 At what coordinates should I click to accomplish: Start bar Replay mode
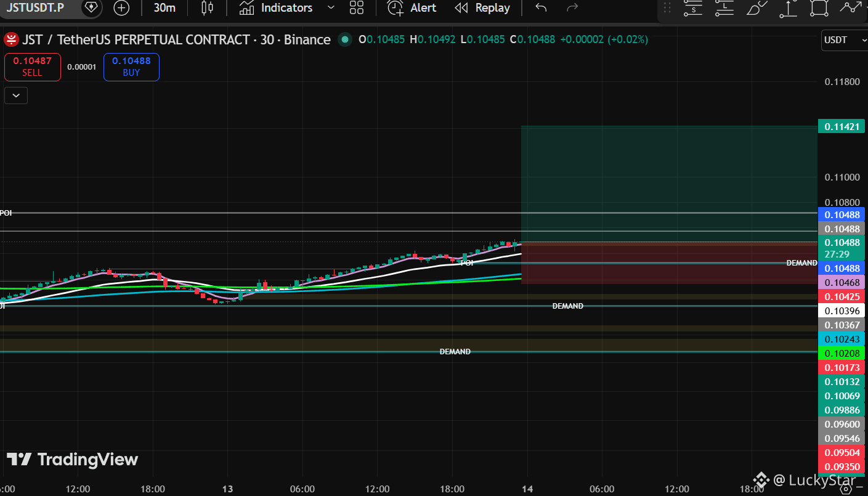[482, 8]
